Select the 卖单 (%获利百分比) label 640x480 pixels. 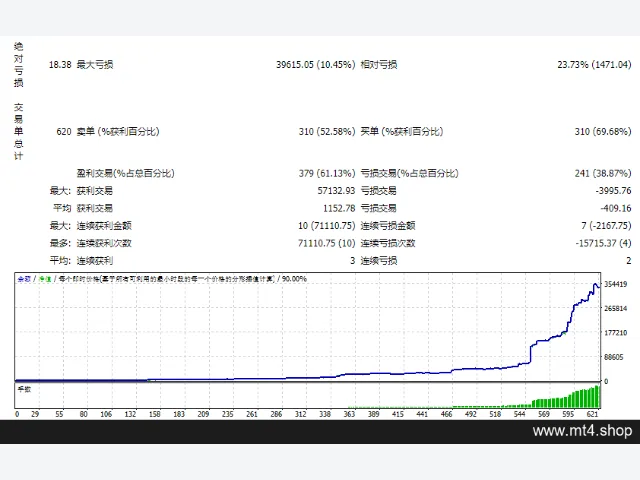(x=118, y=131)
